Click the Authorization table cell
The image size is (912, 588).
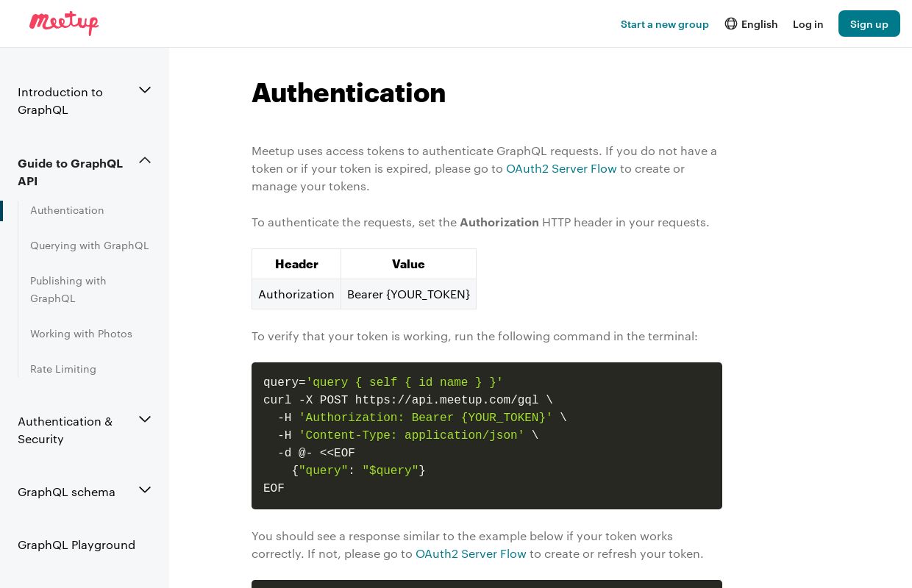coord(296,294)
